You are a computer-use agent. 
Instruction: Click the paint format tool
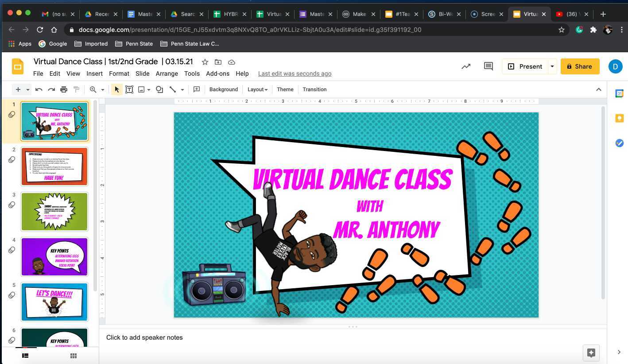[x=76, y=89]
